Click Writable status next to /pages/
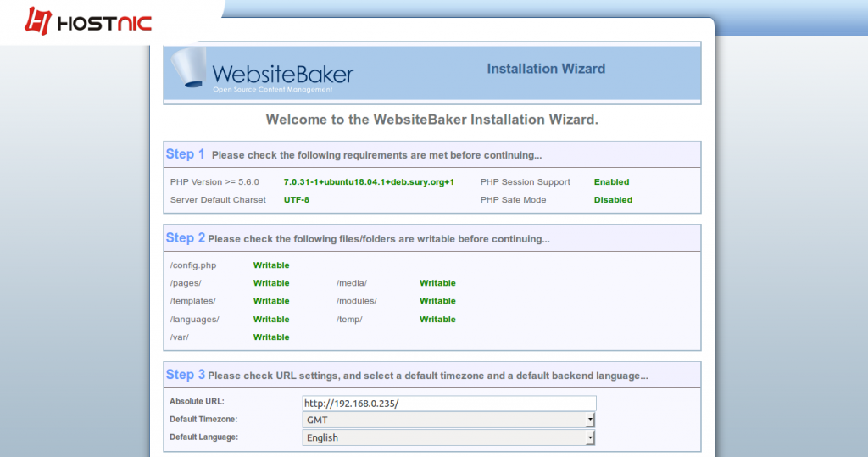The image size is (868, 457). (x=271, y=283)
